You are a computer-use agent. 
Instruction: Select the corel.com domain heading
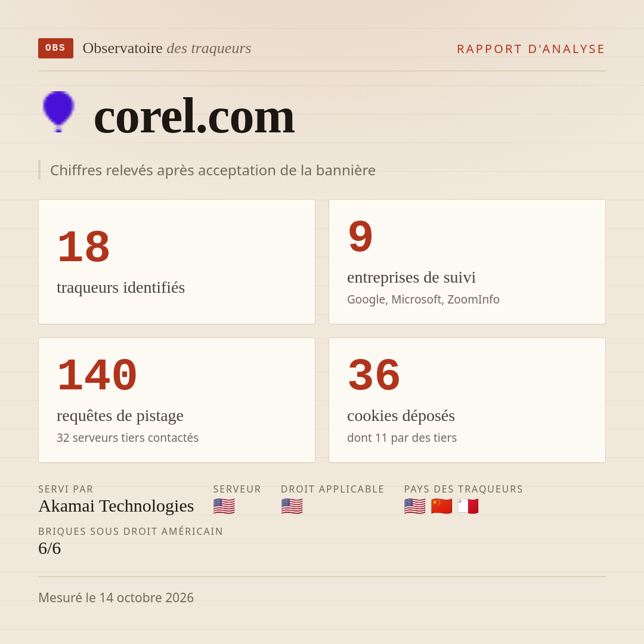194,117
